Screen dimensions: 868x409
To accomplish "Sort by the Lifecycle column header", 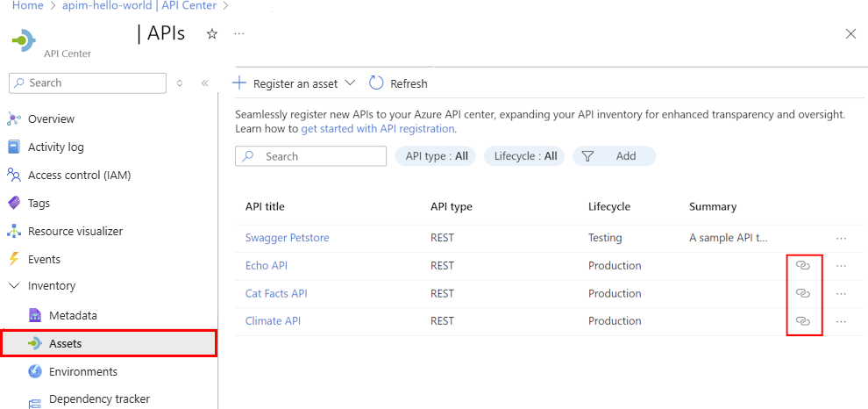I will (609, 207).
